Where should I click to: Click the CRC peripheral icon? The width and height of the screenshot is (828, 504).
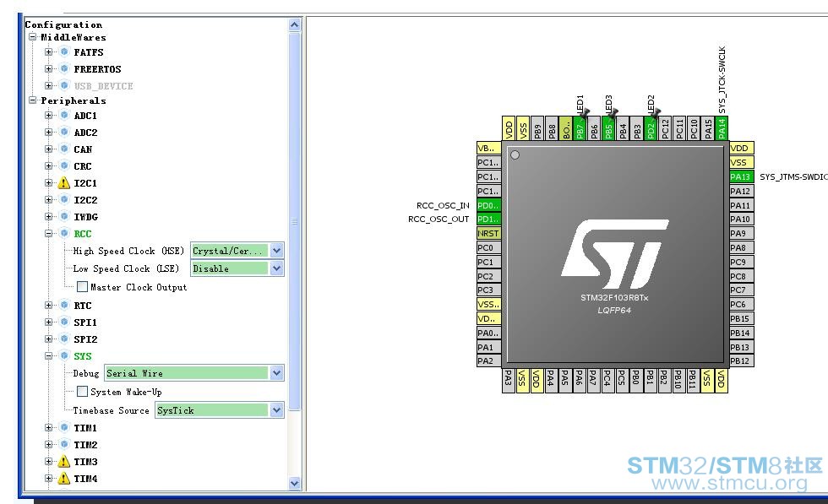pos(64,165)
